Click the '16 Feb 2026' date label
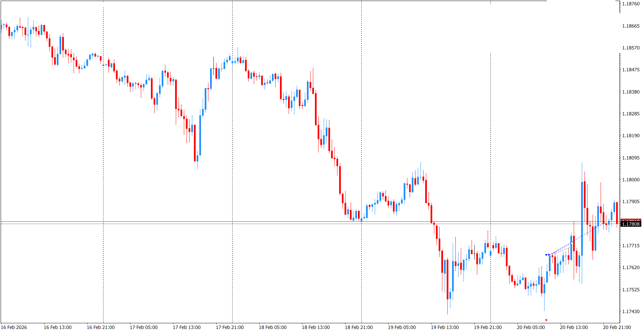Screen dimensions: 644x332 [14, 327]
